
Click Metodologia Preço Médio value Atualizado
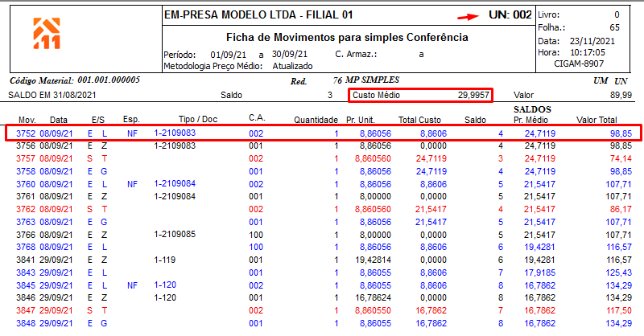pos(292,66)
